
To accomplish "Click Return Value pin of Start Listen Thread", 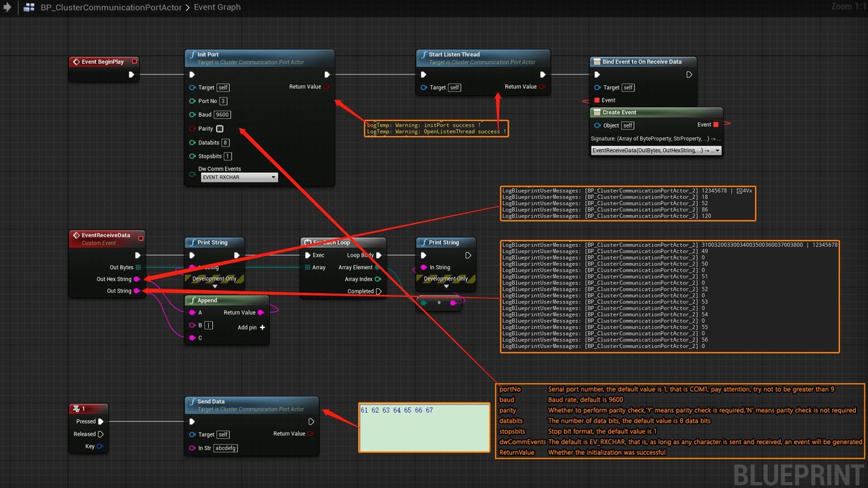I will pyautogui.click(x=542, y=87).
